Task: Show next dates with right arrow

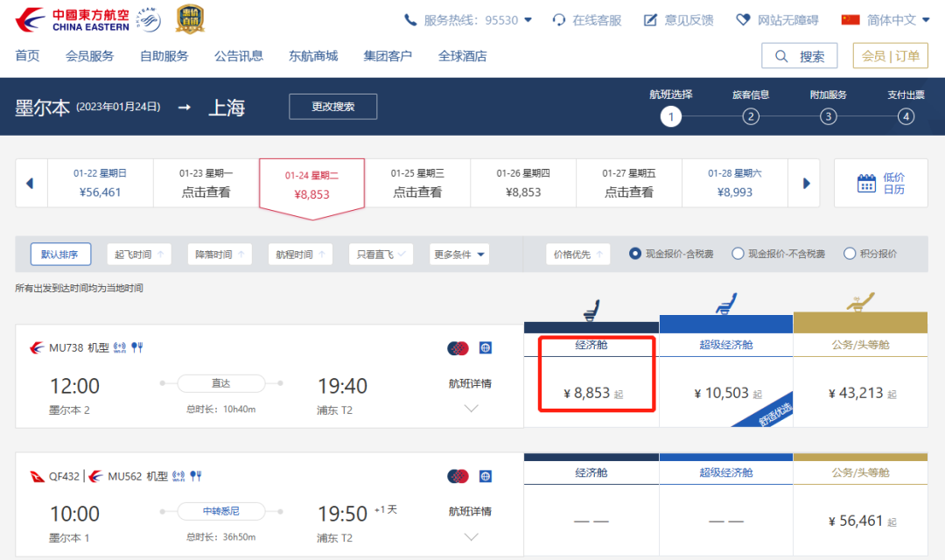Action: (x=807, y=183)
